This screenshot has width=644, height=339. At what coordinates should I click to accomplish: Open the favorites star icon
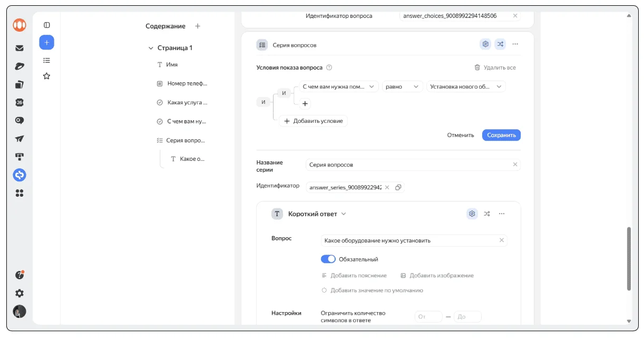(x=47, y=76)
